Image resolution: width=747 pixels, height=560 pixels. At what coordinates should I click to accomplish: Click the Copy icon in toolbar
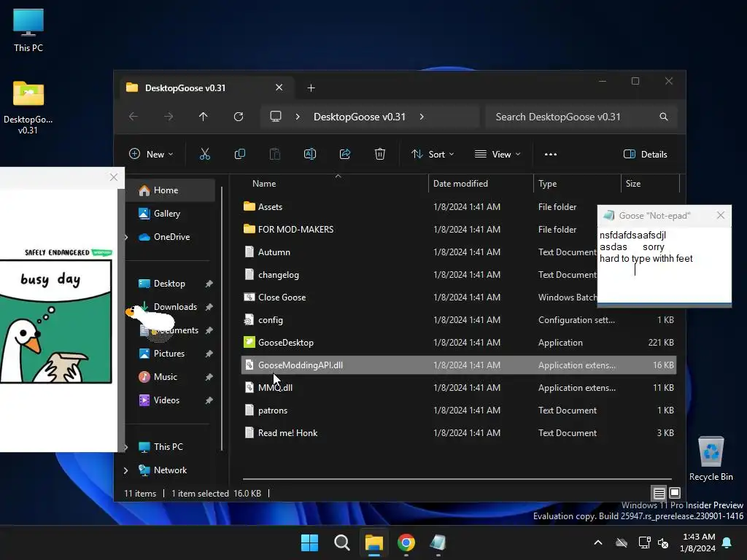coord(239,154)
